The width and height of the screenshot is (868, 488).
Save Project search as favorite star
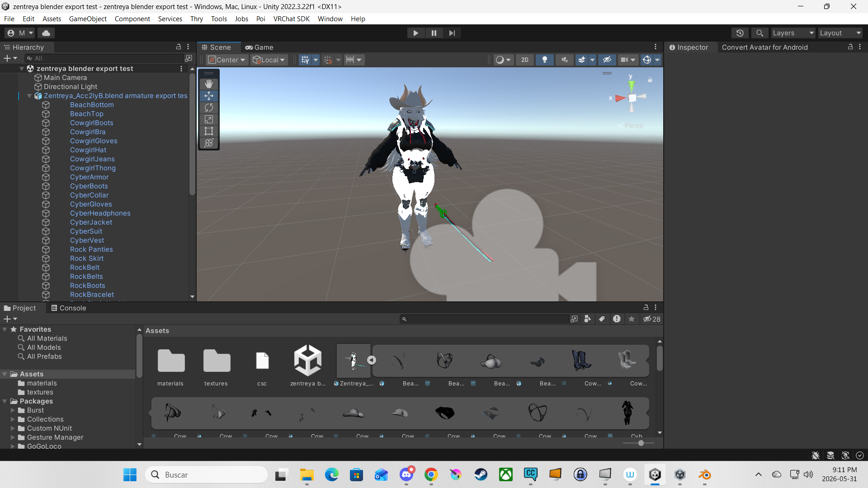[x=632, y=319]
